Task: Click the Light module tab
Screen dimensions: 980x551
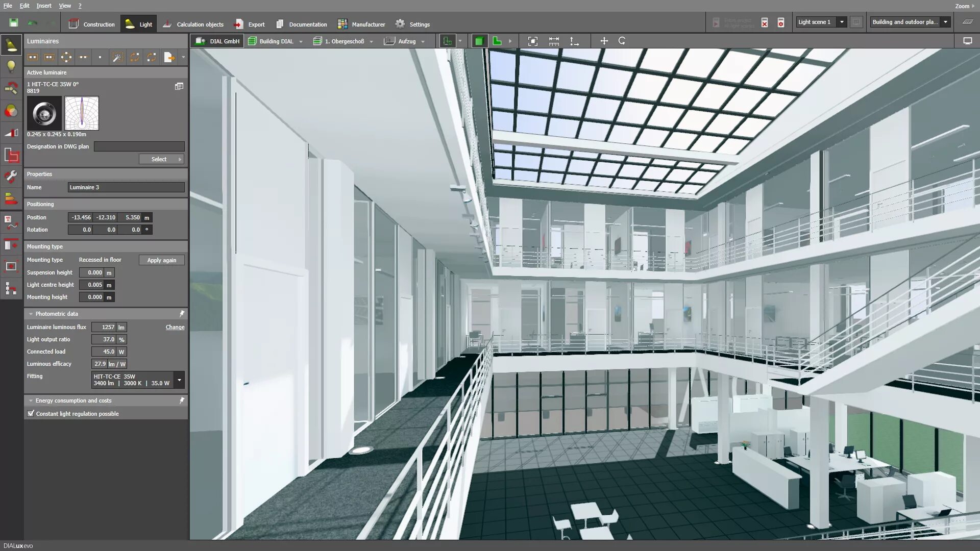Action: (137, 23)
